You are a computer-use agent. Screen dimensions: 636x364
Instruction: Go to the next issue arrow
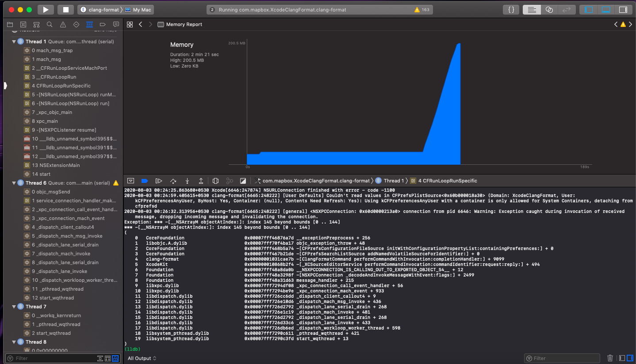630,25
